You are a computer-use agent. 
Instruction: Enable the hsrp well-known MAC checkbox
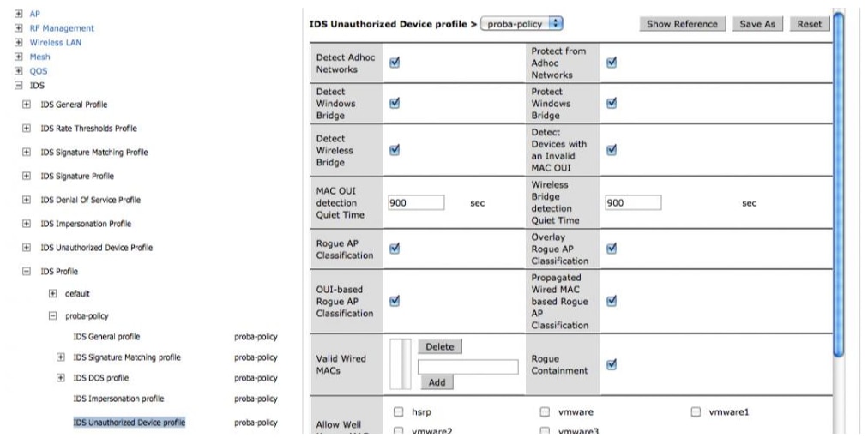(399, 412)
